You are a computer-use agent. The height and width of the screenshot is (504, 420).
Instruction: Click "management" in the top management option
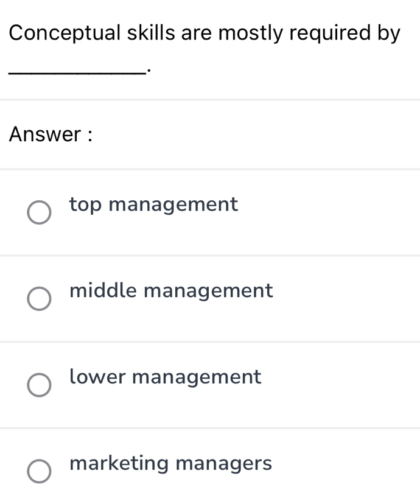point(173,205)
